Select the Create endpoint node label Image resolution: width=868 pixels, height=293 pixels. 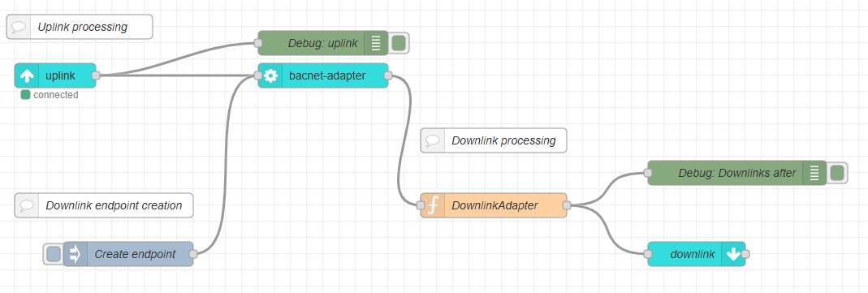[135, 254]
